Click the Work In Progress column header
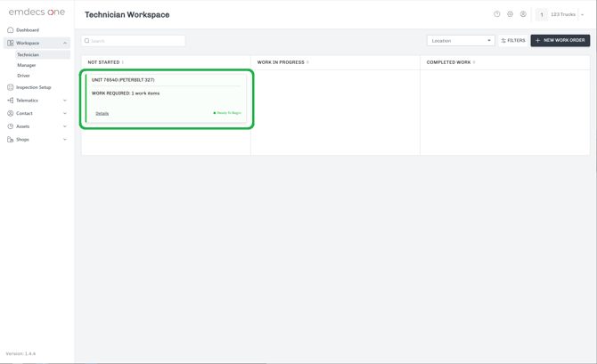Screen dimensions: 597x364 [x=281, y=62]
